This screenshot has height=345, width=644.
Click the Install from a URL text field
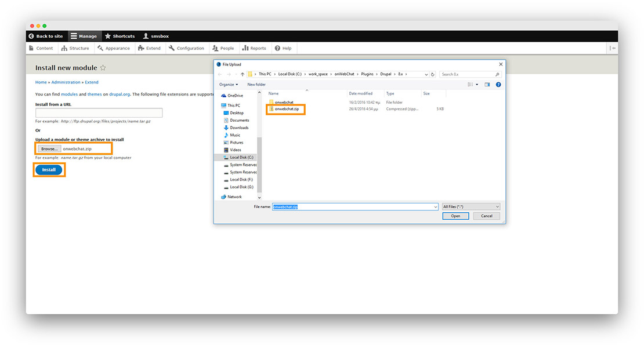99,112
